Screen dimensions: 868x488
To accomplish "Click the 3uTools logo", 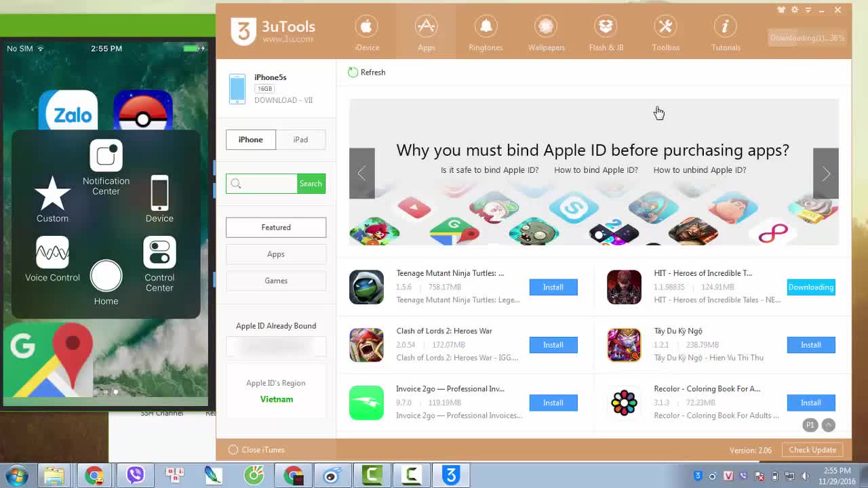I will point(273,30).
